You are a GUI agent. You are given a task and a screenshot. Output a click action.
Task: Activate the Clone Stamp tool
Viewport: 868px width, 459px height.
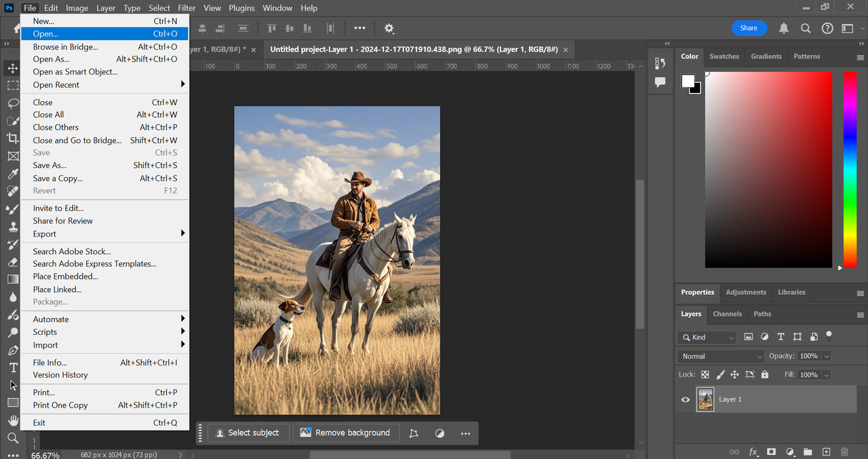pos(13,227)
